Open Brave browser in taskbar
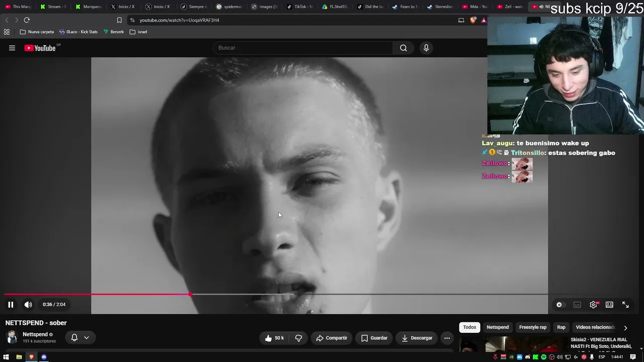 click(31, 357)
